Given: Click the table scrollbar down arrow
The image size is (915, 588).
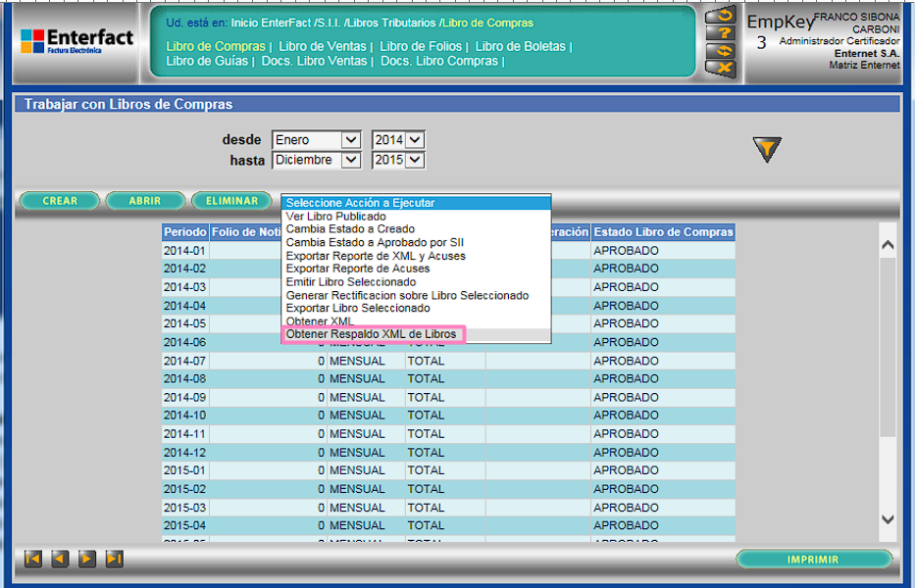Looking at the screenshot, I should coord(887,519).
